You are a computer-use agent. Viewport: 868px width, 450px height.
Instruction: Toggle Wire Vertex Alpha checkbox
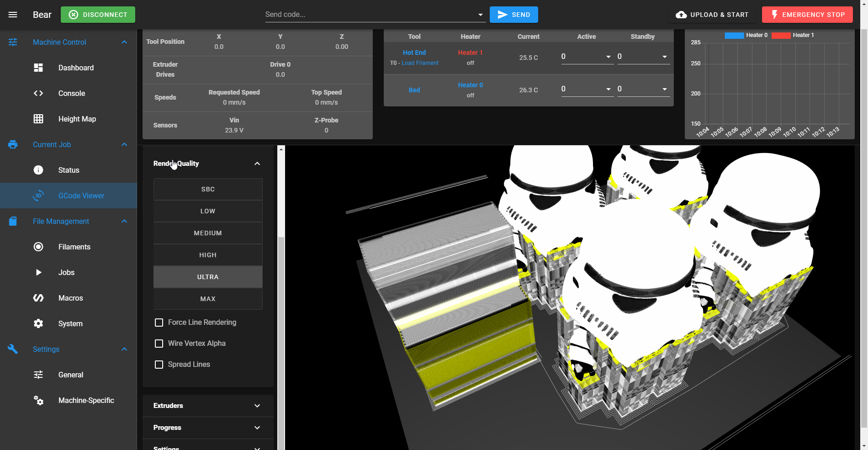[159, 344]
